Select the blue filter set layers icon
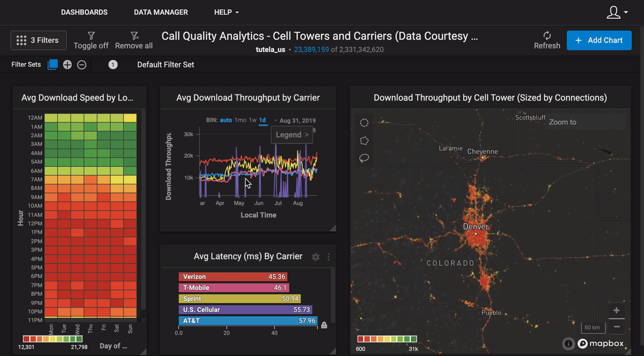The image size is (644, 356). point(53,64)
